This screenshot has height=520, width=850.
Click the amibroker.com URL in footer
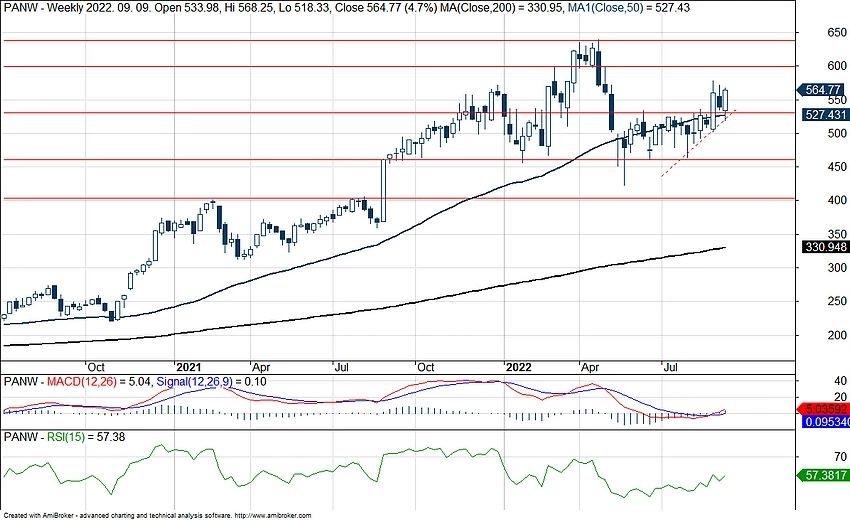click(273, 516)
